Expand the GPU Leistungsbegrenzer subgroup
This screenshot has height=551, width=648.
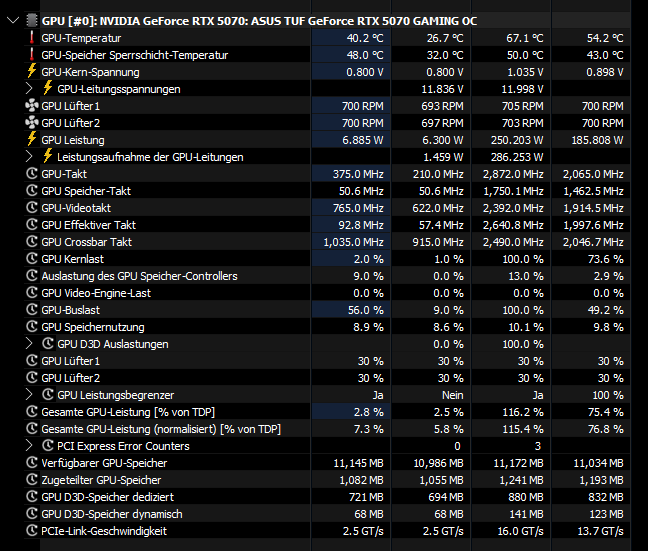(x=29, y=395)
